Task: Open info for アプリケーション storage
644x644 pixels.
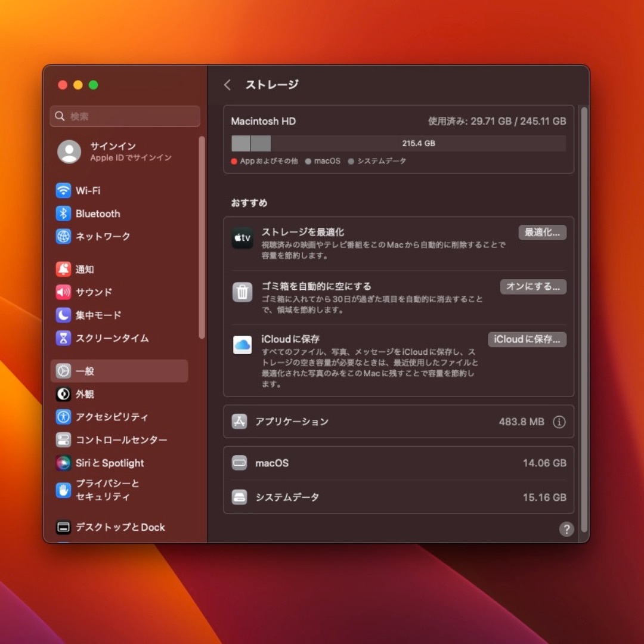Action: [559, 422]
